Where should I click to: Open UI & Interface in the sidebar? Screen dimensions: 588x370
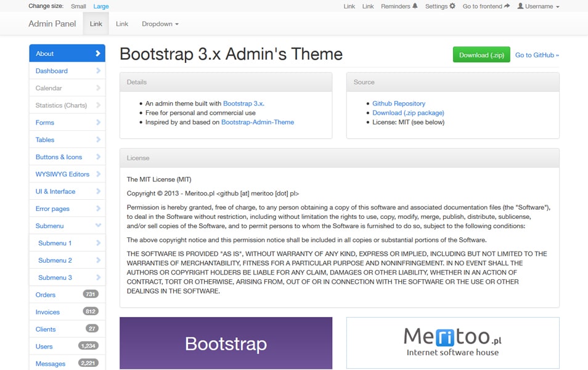[67, 191]
